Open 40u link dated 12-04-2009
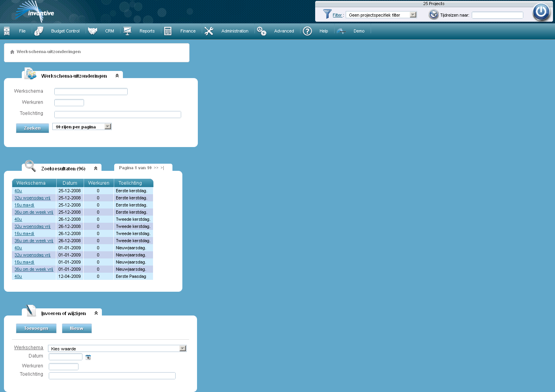555x392 pixels. (x=18, y=277)
